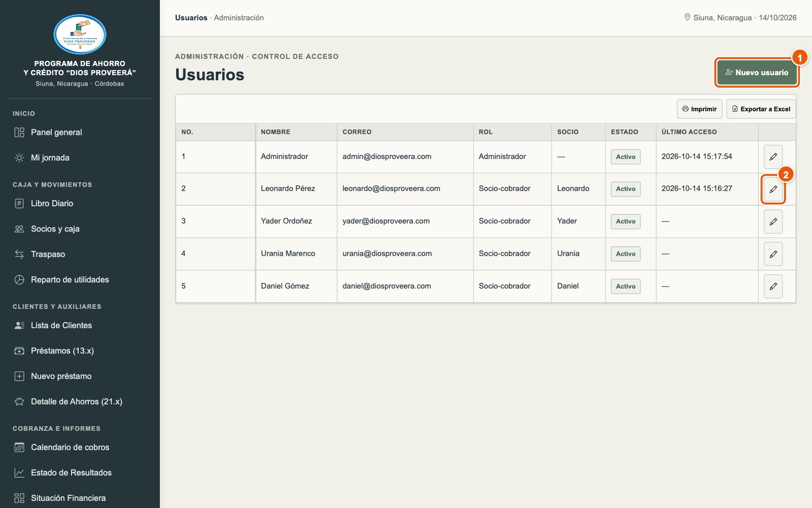This screenshot has width=812, height=508.
Task: Open Detalle de Ahorros (21.x)
Action: (x=80, y=402)
